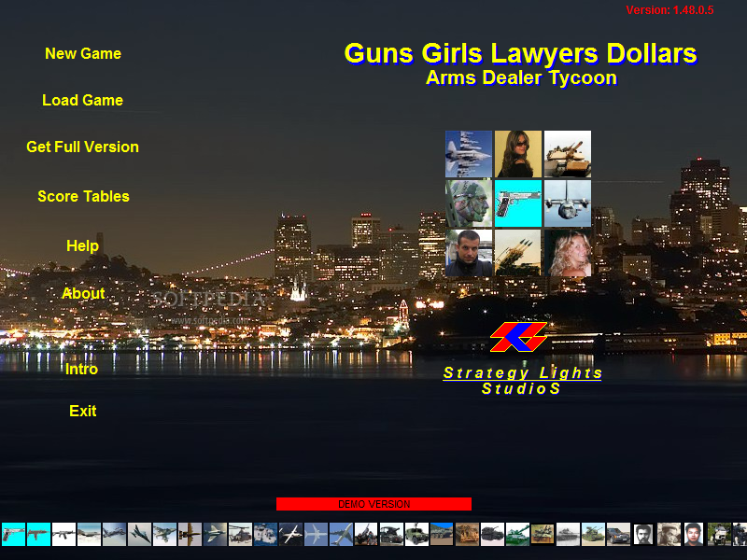Select the woman with sunglasses thumbnail
Image resolution: width=747 pixels, height=560 pixels.
pyautogui.click(x=518, y=154)
